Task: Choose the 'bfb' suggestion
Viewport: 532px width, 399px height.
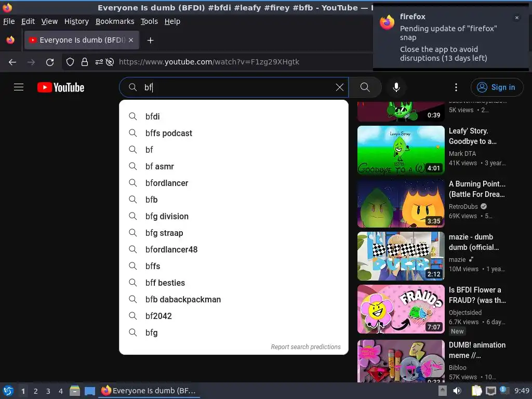Action: click(x=233, y=199)
